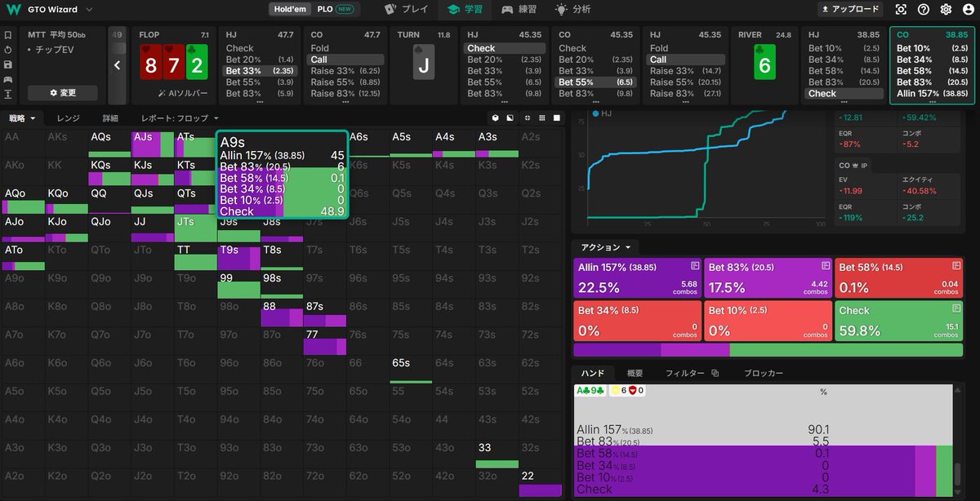Open the 分析 tab
The width and height of the screenshot is (980, 501).
coord(573,10)
